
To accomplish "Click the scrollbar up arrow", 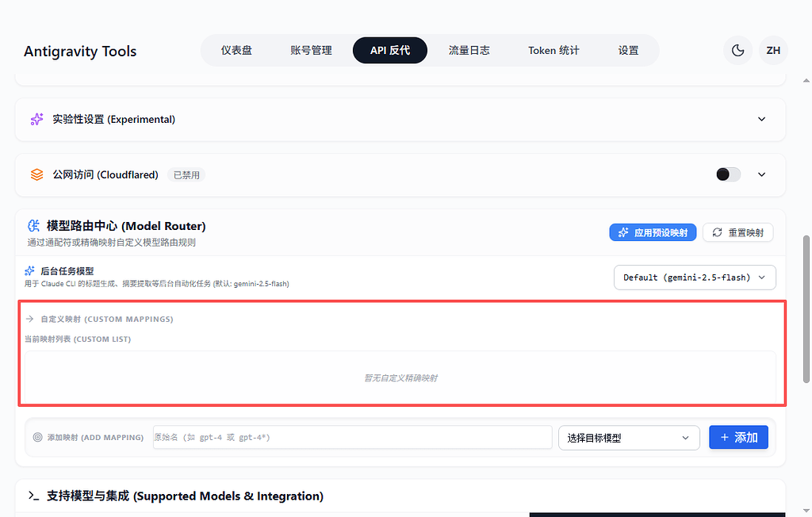I will 806,80.
